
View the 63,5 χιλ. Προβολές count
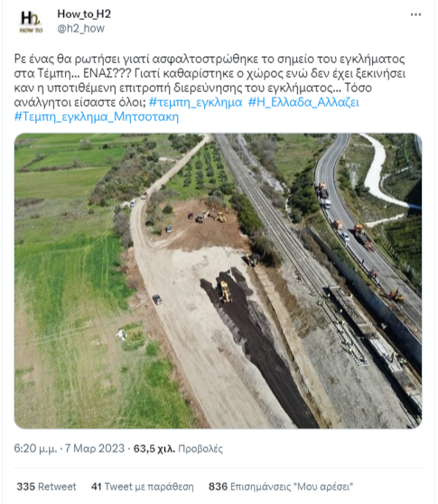(178, 448)
